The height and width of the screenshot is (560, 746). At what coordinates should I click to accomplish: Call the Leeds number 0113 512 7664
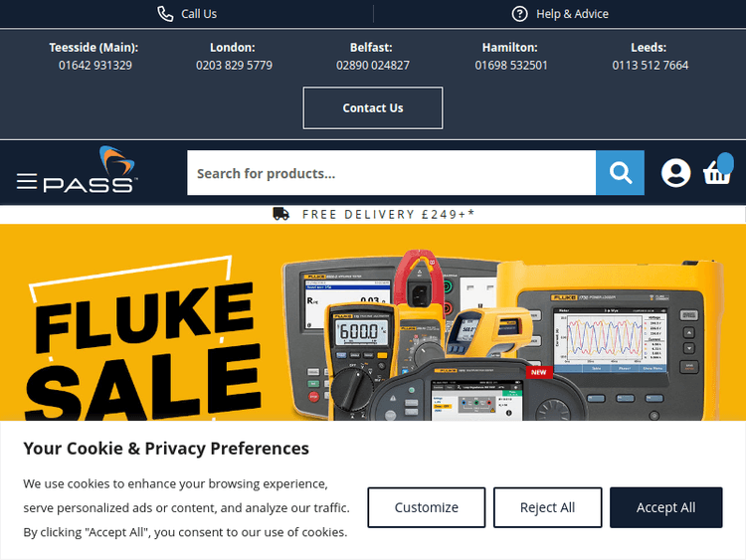[650, 66]
